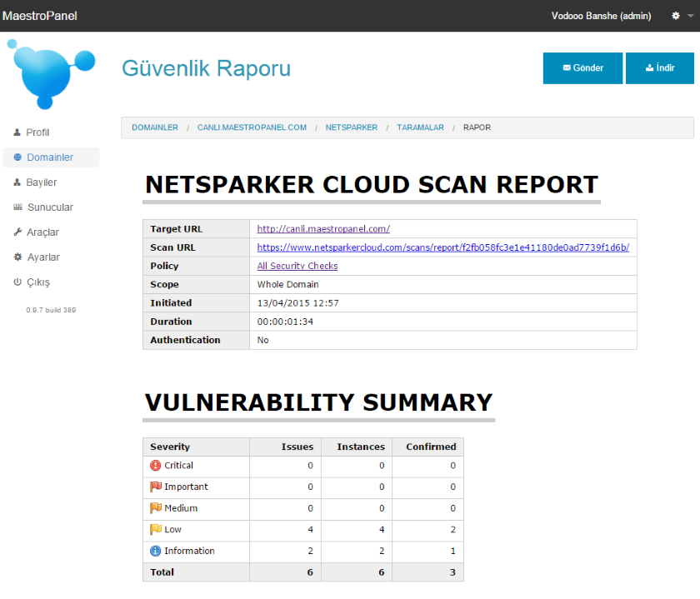This screenshot has width=700, height=599.
Task: Go to Sunucular in the sidebar
Action: click(x=51, y=207)
